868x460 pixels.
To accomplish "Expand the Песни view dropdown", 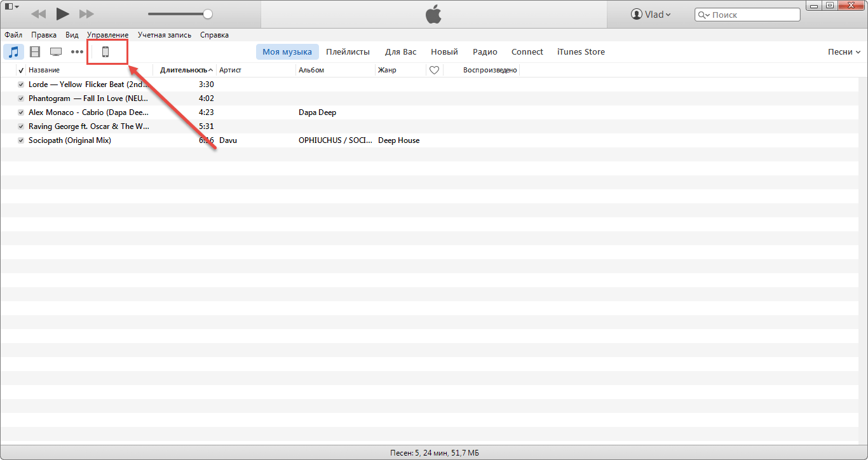I will [x=844, y=52].
